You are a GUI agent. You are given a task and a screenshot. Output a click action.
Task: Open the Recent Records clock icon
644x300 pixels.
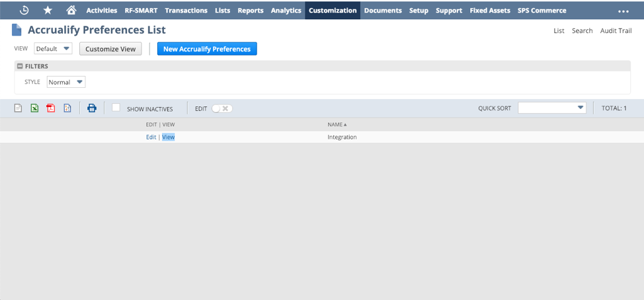pos(24,11)
